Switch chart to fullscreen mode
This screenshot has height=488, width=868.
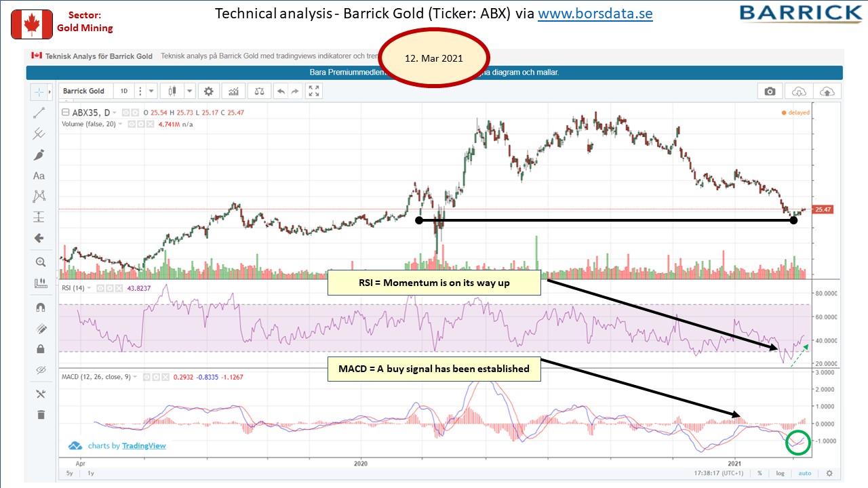pos(314,91)
